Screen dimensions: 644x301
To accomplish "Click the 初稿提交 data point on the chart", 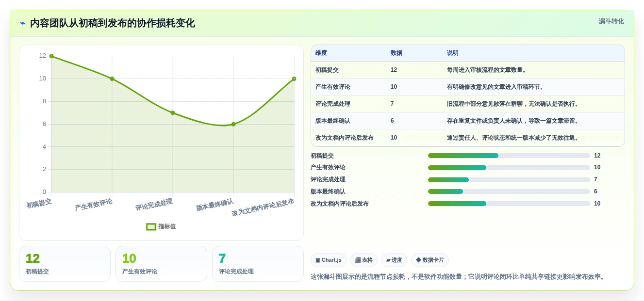I will (51, 56).
